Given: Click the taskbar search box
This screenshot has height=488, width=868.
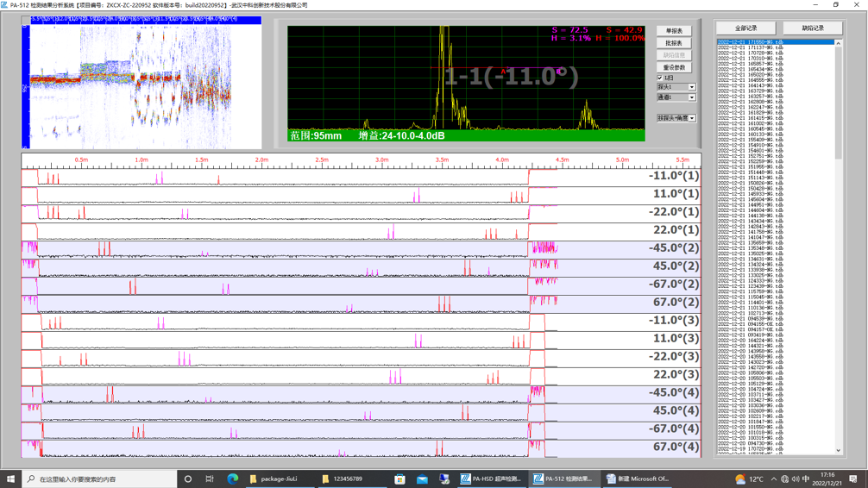Looking at the screenshot, I should (x=99, y=479).
